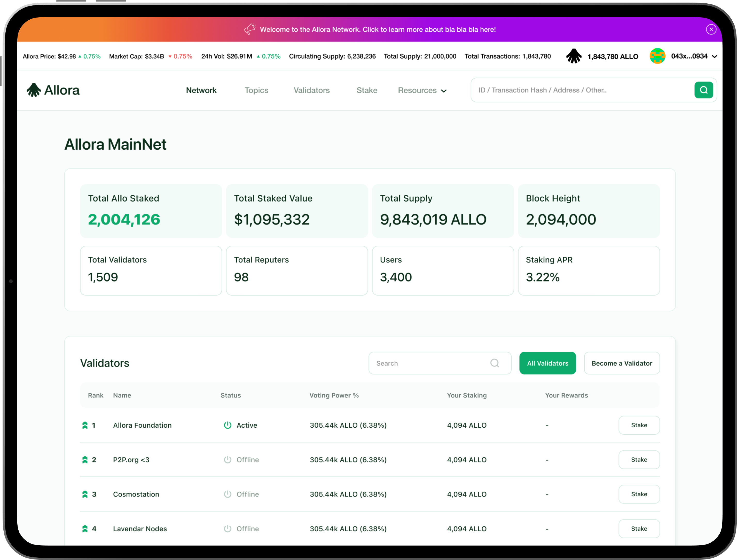This screenshot has height=560, width=737.
Task: Click Lavendar Nodes' Offline status indicator
Action: pos(228,529)
